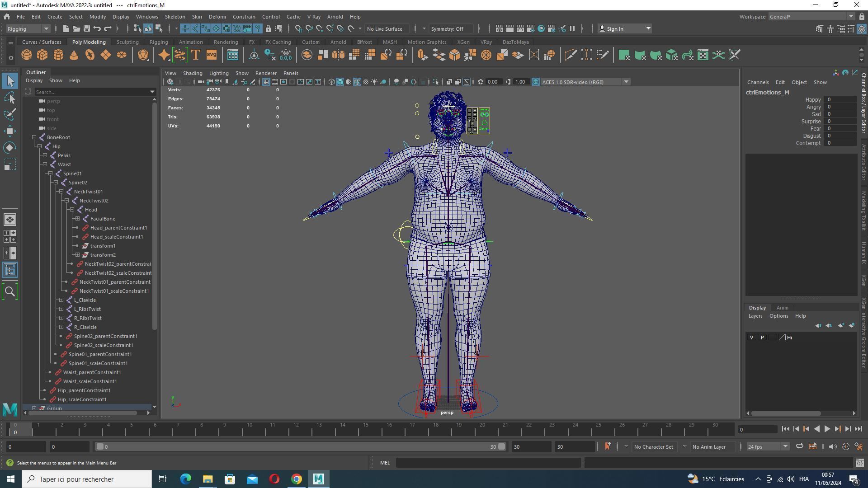Expand the FacialBone node
This screenshot has width=868, height=488.
click(78, 219)
